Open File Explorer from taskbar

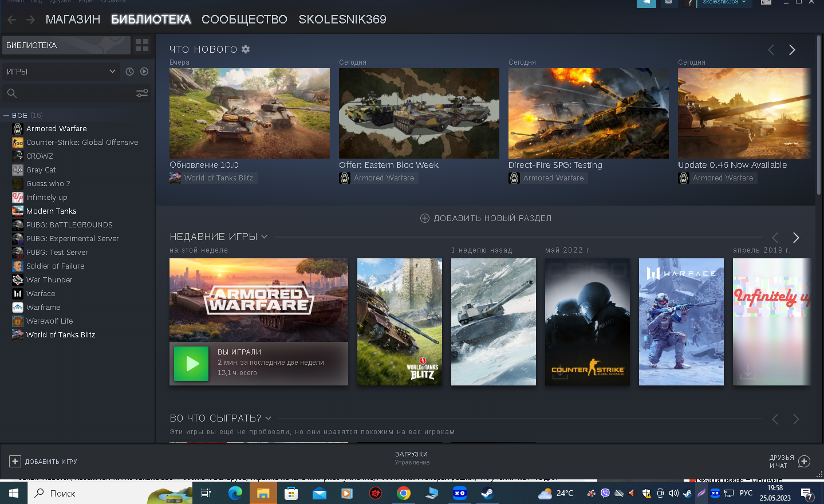tap(263, 493)
